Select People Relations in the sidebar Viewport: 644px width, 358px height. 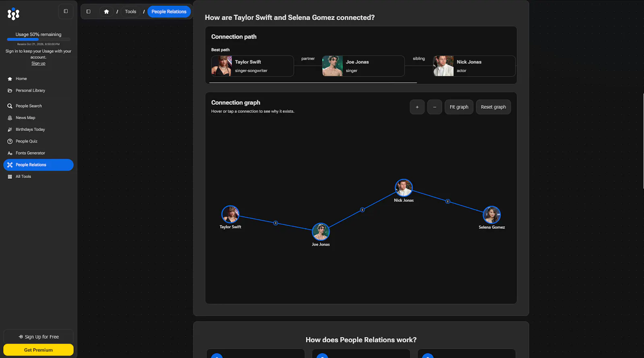[38, 165]
